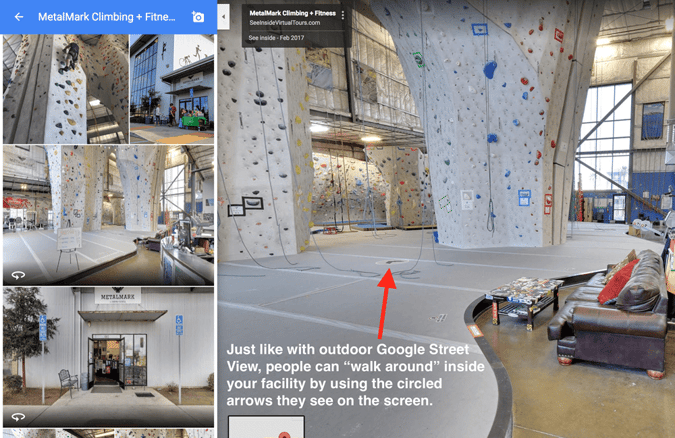Image resolution: width=675 pixels, height=438 pixels.
Task: Click the partially visible photo at panel bottom
Action: pos(108,433)
